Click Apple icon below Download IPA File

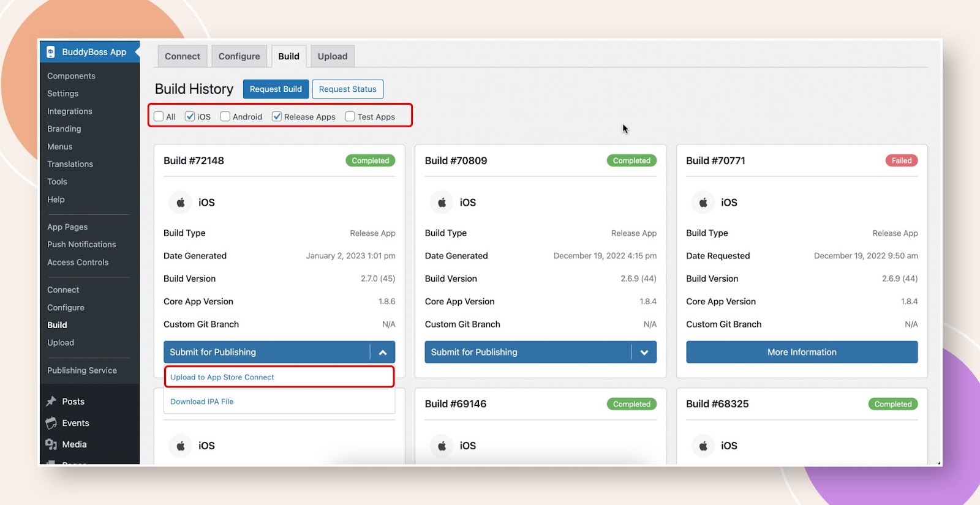point(181,446)
